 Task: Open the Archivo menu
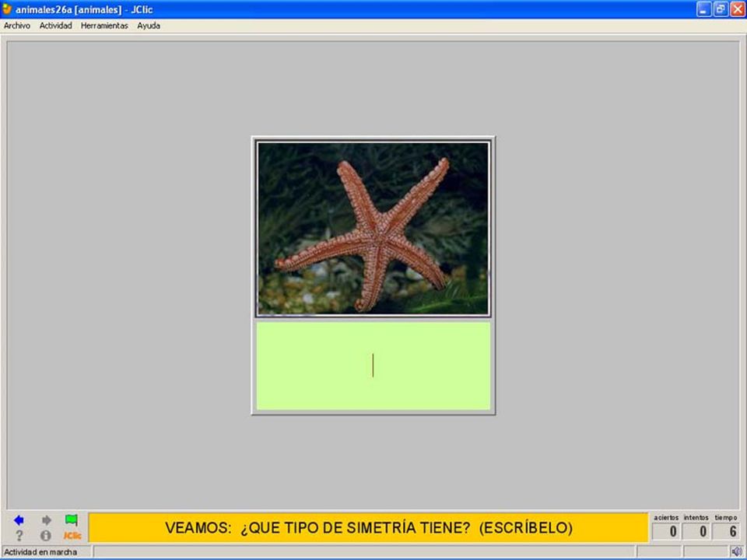click(x=16, y=26)
